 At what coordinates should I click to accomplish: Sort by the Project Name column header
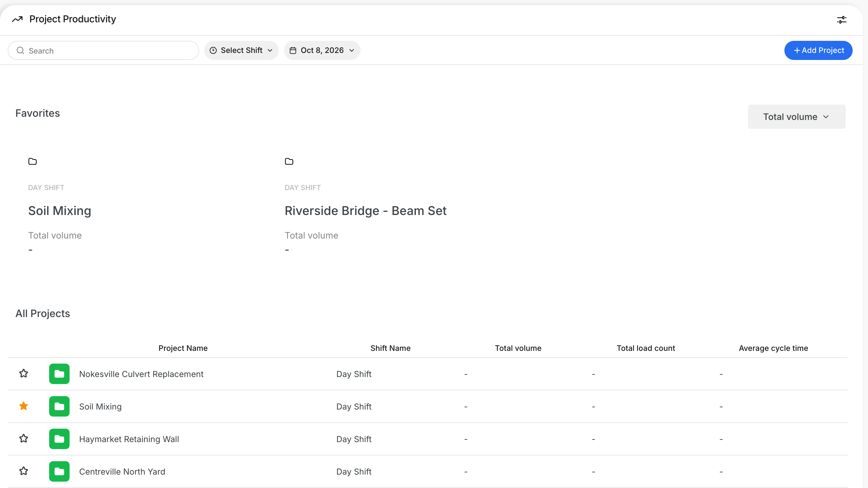click(183, 348)
